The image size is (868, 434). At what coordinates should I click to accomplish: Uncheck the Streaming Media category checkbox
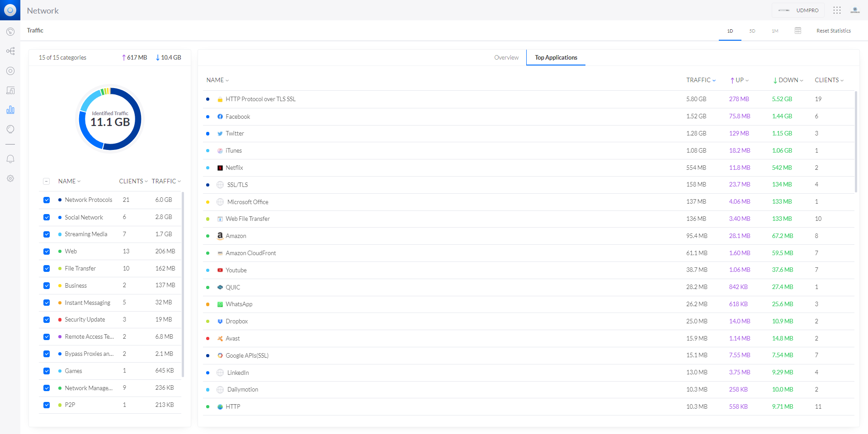click(47, 234)
